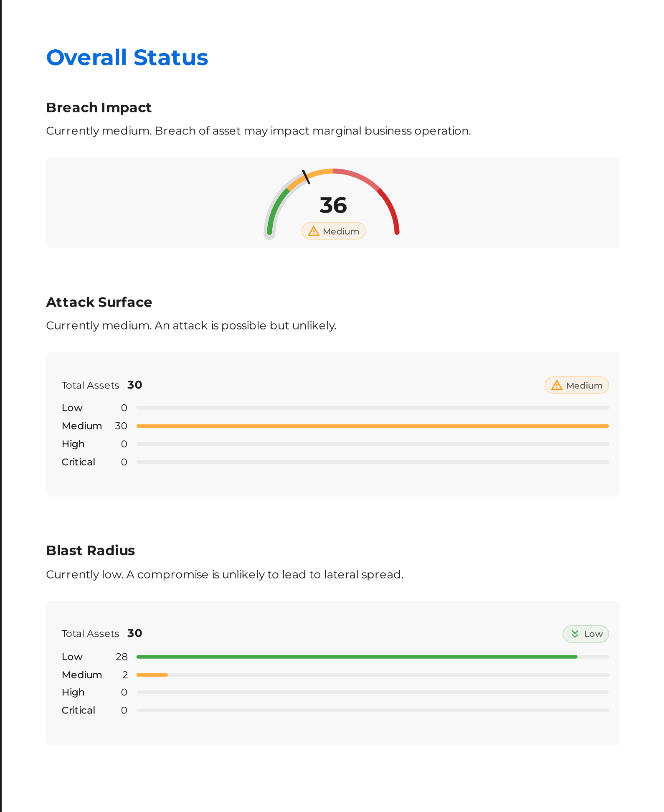Click the black needle marker on the gauge
Image resolution: width=664 pixels, height=812 pixels.
pos(306,177)
